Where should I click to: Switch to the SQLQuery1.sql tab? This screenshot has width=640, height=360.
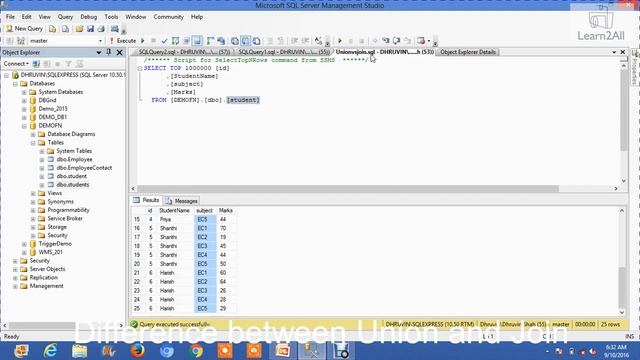(284, 52)
